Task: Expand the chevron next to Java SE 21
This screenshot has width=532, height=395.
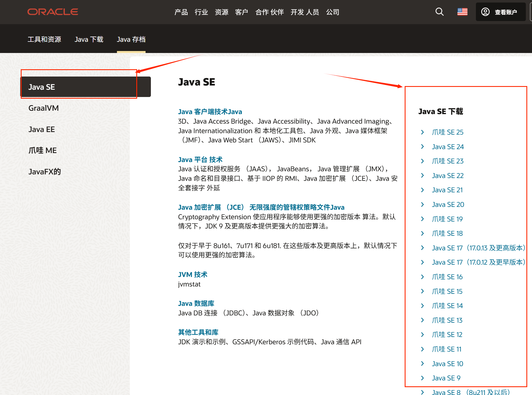Action: coord(423,190)
